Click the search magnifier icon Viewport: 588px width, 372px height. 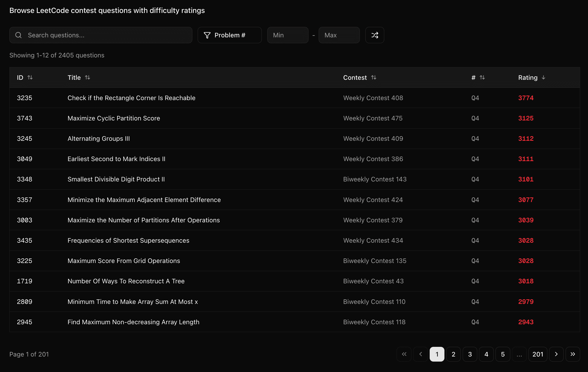pos(19,35)
